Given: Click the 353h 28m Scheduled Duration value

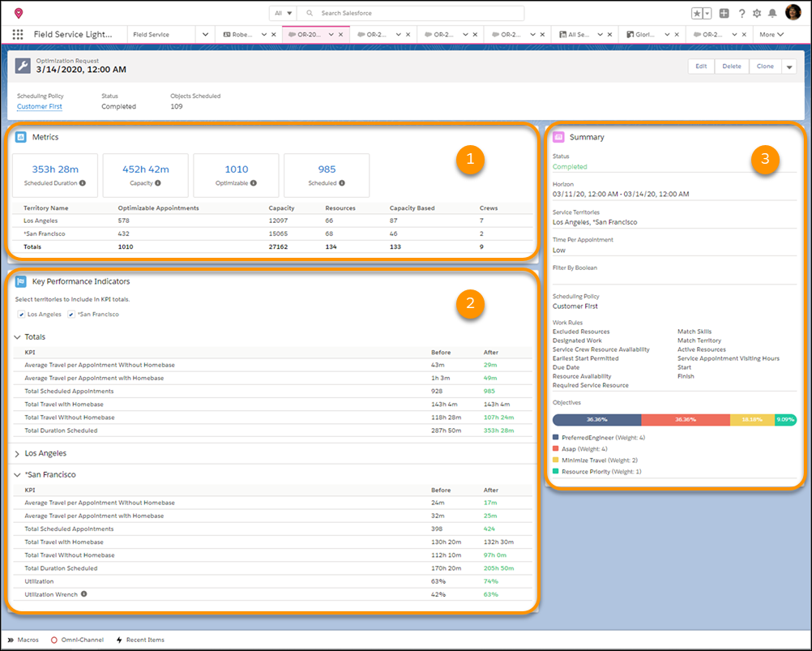Looking at the screenshot, I should [x=55, y=169].
